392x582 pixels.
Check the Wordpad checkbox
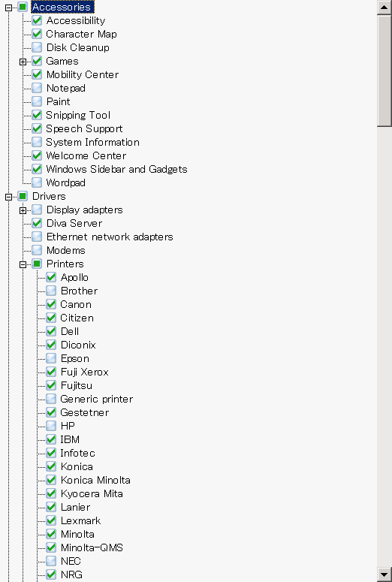click(x=37, y=182)
